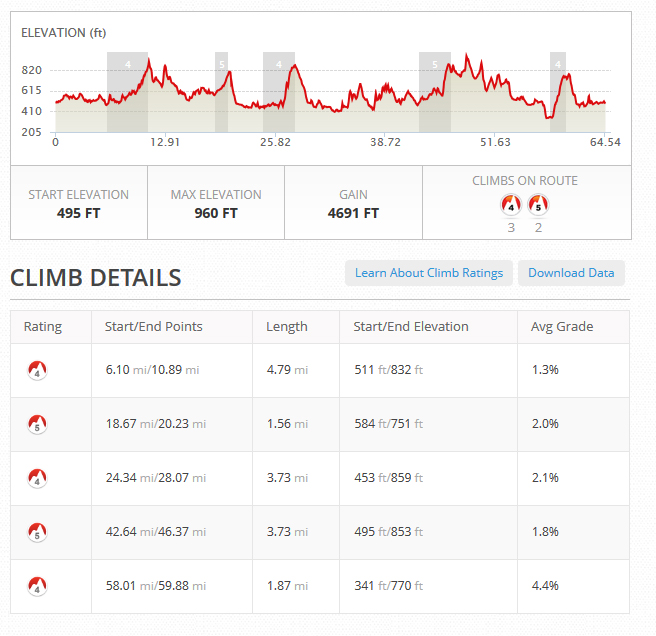
Task: Select the shaded category 5 region near mile 44
Action: [x=435, y=92]
